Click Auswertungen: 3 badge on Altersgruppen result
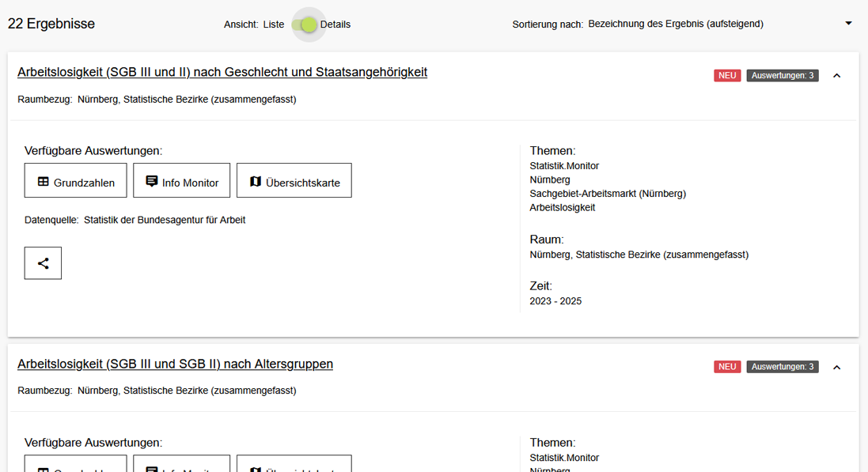Screen dimensions: 868x472 (x=782, y=367)
